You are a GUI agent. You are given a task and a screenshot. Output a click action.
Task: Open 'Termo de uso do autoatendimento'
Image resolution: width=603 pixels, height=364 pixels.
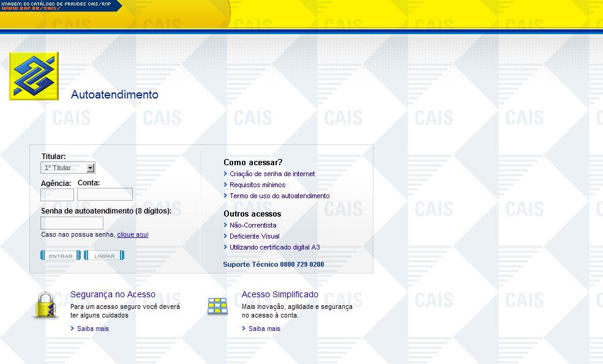279,196
